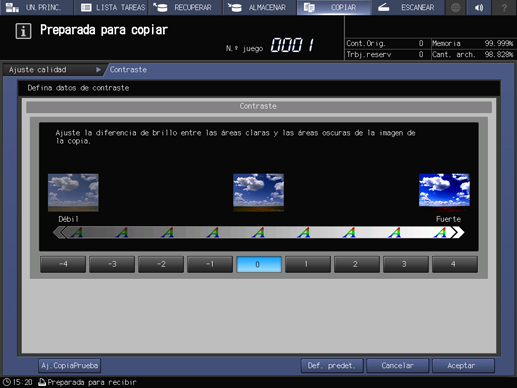Click the Fuerte label
Viewport: 517px width, 388px height.
(x=448, y=219)
